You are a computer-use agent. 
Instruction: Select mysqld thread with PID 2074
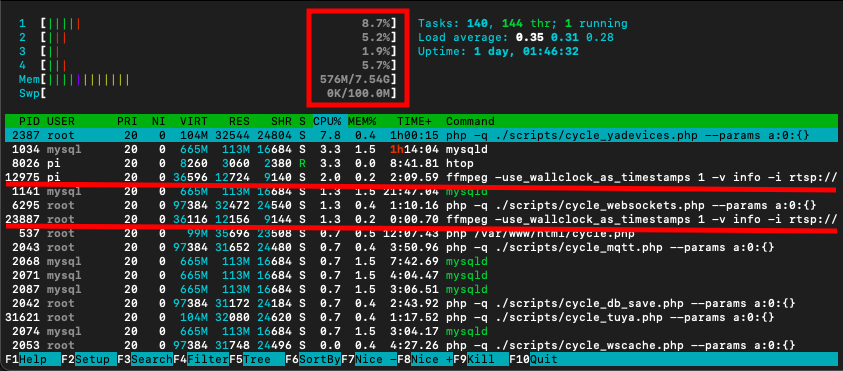pos(422,331)
